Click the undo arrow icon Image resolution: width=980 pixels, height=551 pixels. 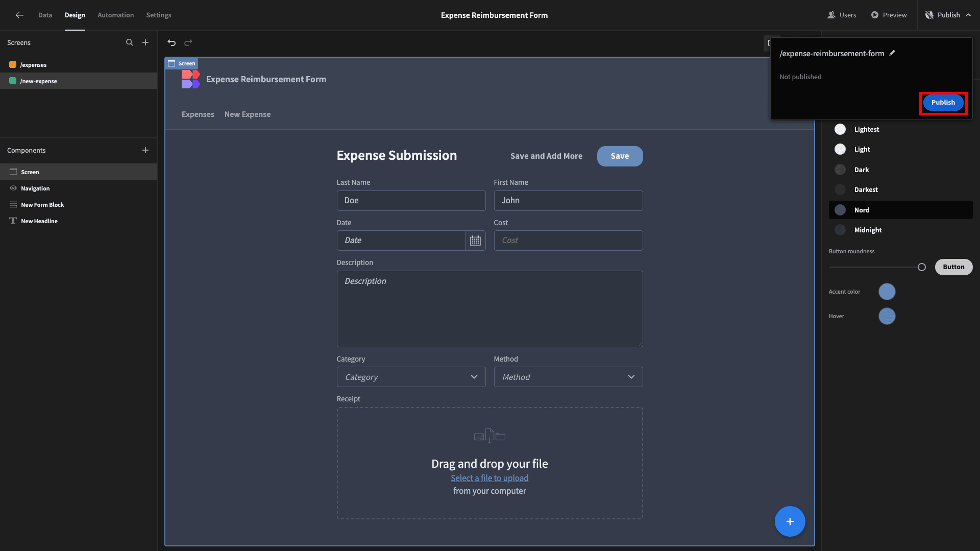pyautogui.click(x=171, y=43)
